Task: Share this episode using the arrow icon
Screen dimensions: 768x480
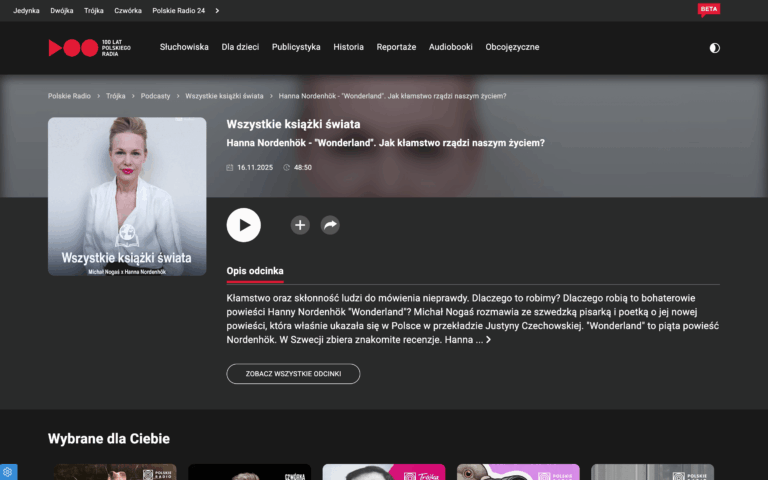Action: coord(330,225)
